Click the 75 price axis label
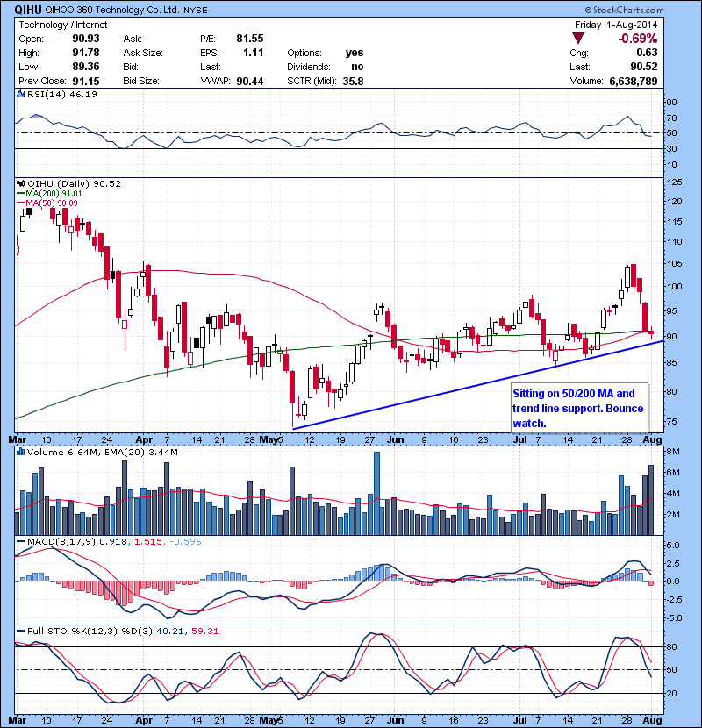This screenshot has height=728, width=702. (672, 422)
